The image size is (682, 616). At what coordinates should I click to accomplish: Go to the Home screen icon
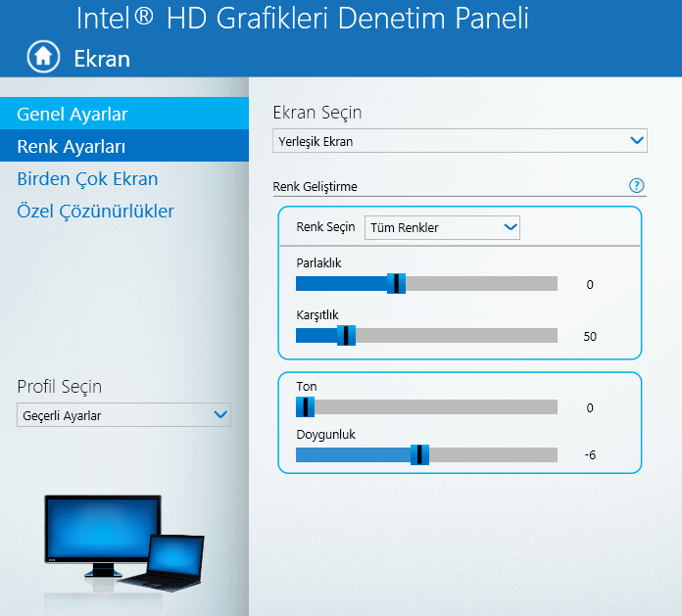point(43,57)
